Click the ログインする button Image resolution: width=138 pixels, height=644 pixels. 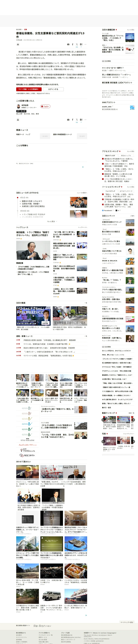click(x=53, y=89)
